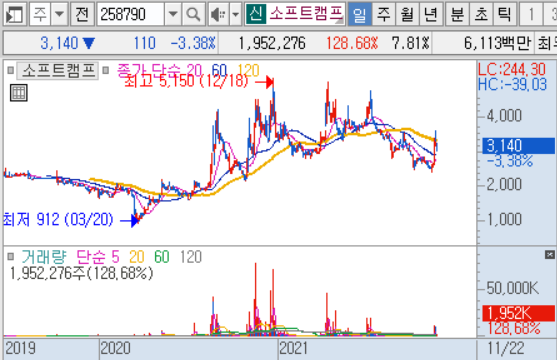
Task: Click the LC:244.30 label
Action: [x=512, y=69]
